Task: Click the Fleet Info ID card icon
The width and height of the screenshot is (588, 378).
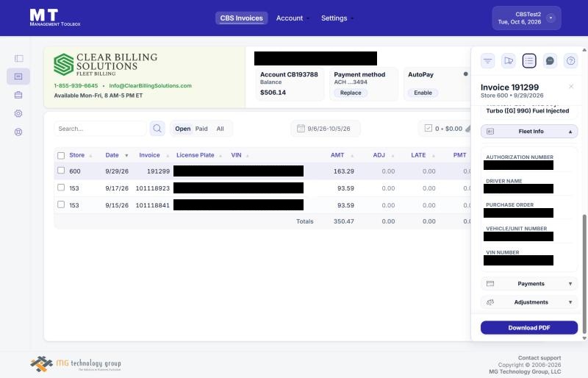Action: pos(490,132)
